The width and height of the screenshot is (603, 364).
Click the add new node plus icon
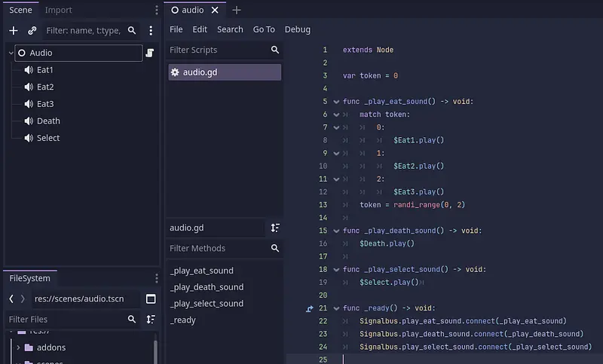13,31
